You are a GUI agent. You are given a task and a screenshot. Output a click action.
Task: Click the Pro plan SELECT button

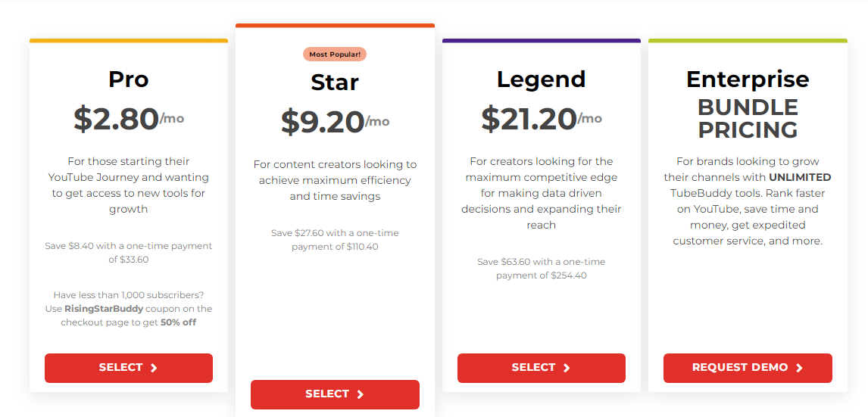[128, 368]
